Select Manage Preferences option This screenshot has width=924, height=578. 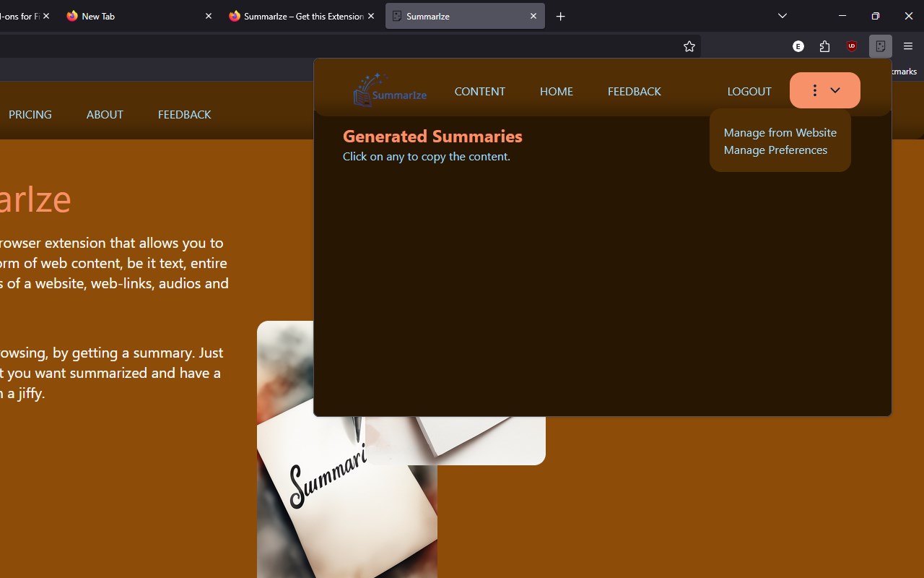click(x=775, y=150)
